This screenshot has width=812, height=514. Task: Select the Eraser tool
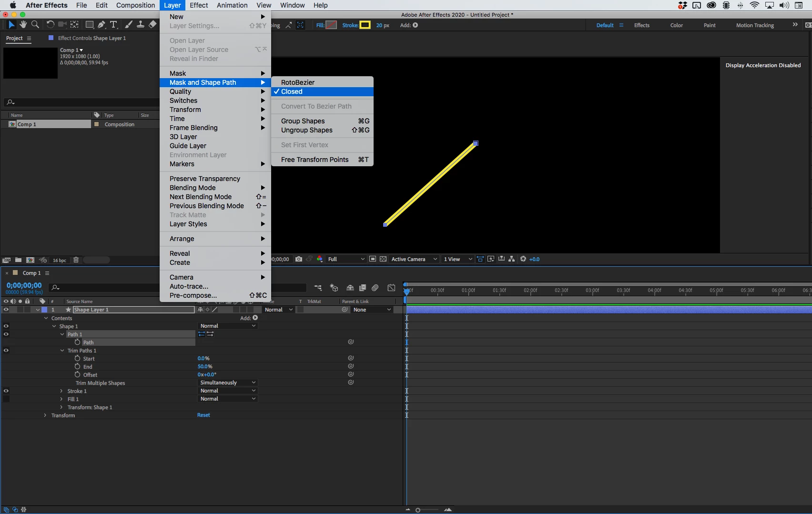point(152,25)
